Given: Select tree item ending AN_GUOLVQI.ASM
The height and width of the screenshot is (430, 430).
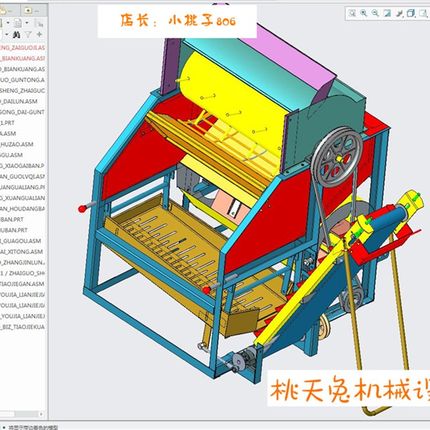Looking at the screenshot, I should (x=22, y=176).
